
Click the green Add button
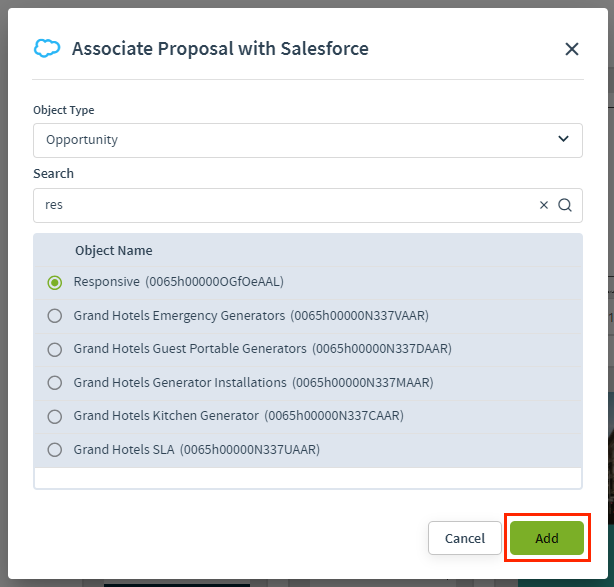point(547,538)
